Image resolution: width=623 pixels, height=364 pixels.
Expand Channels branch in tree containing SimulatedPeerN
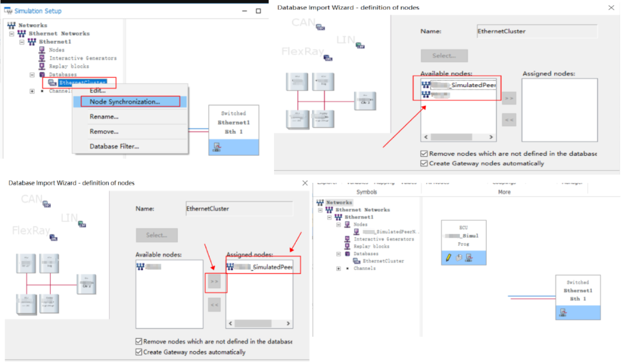click(x=339, y=269)
